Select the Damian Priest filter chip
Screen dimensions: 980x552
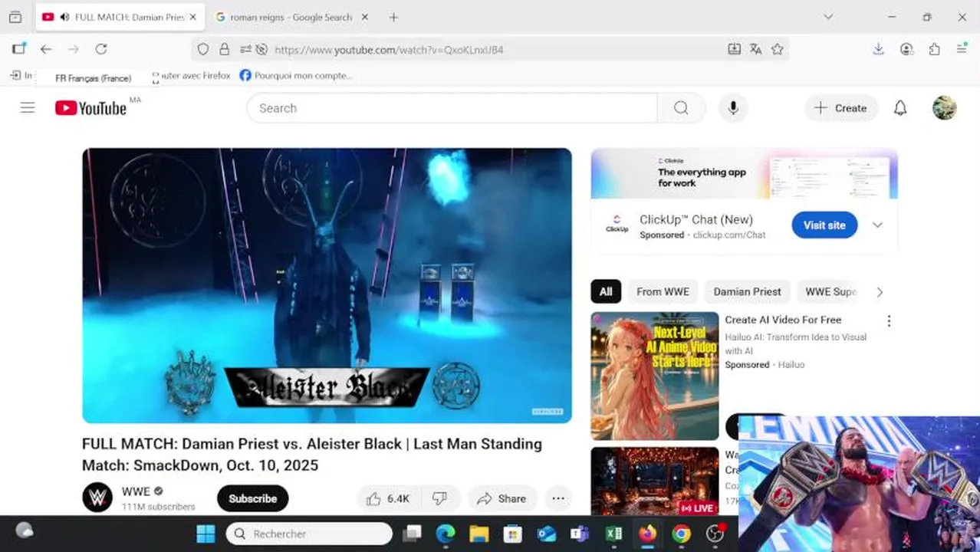point(747,291)
